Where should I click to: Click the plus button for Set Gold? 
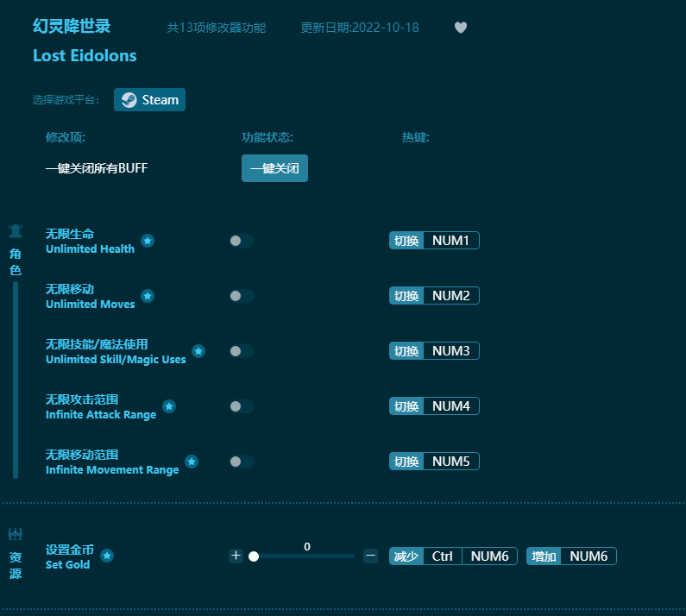tap(236, 556)
